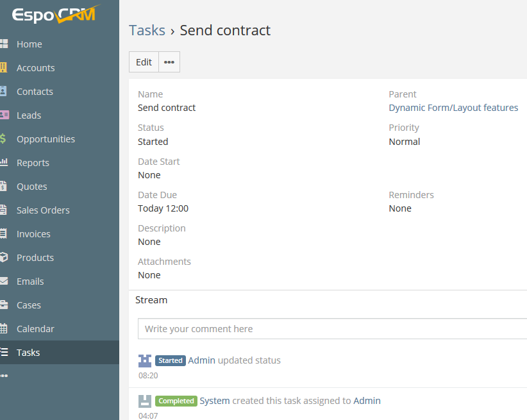Click the Emails envelope icon

[x=4, y=281]
